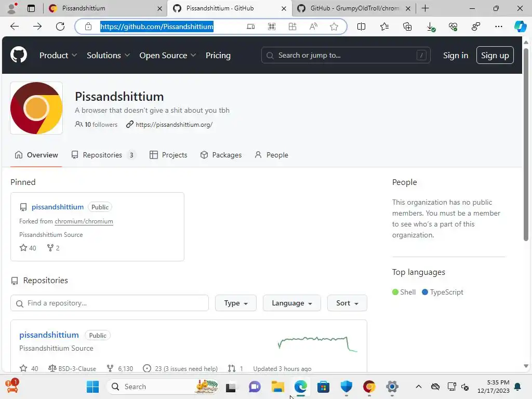Open pinned pissandshittium repository
Viewport: 532px width, 399px height.
[x=58, y=207]
